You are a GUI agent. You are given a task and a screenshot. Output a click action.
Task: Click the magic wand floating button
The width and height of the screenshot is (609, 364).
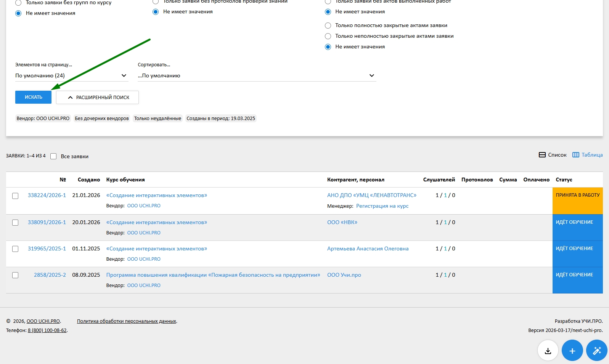[597, 351]
